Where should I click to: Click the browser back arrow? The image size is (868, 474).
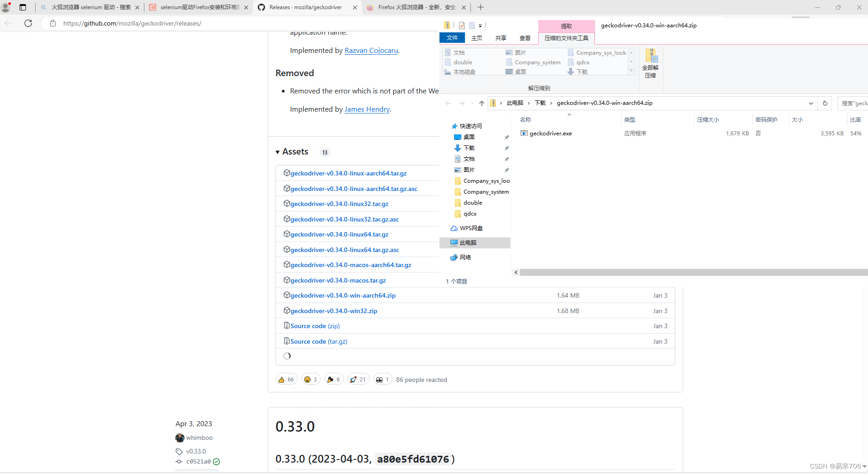(x=9, y=23)
